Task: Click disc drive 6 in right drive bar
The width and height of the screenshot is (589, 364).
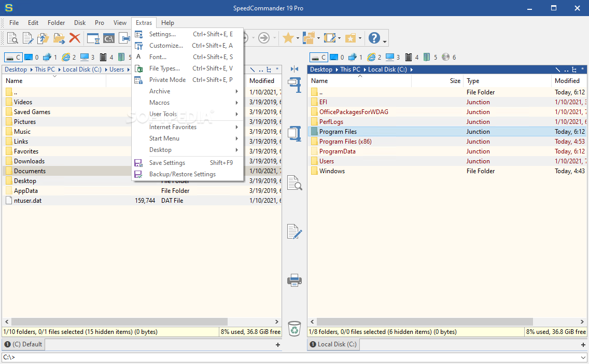Action: pyautogui.click(x=449, y=57)
